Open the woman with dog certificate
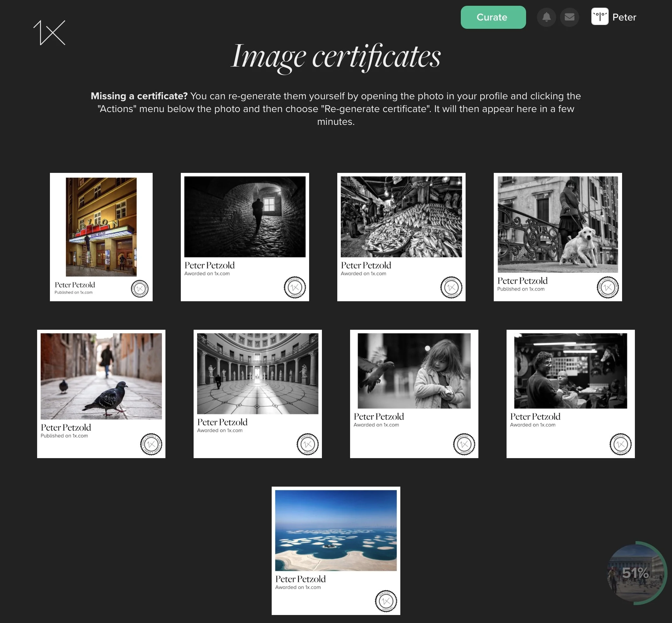The image size is (672, 623). pos(557,224)
